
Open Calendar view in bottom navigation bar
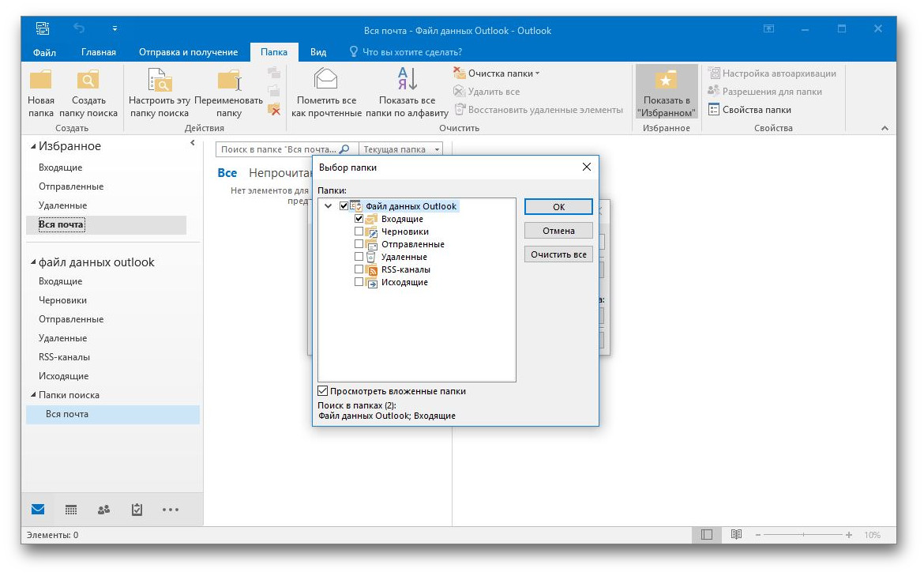[71, 510]
